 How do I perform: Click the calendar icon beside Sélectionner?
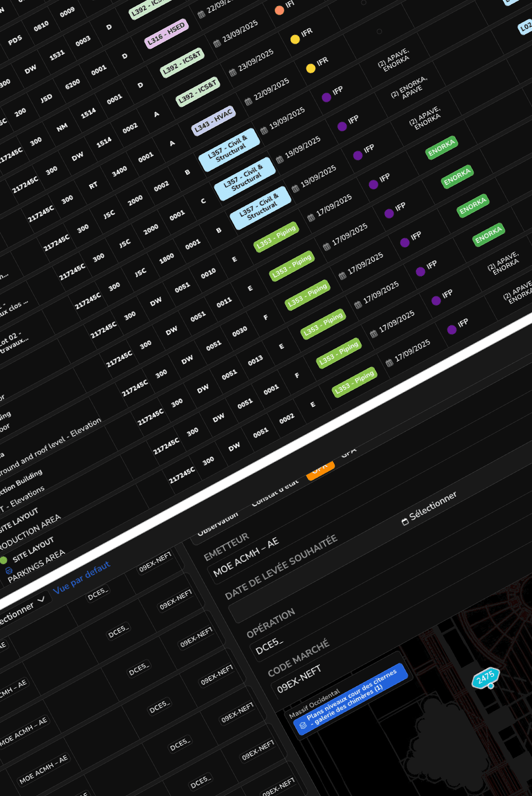[x=405, y=522]
